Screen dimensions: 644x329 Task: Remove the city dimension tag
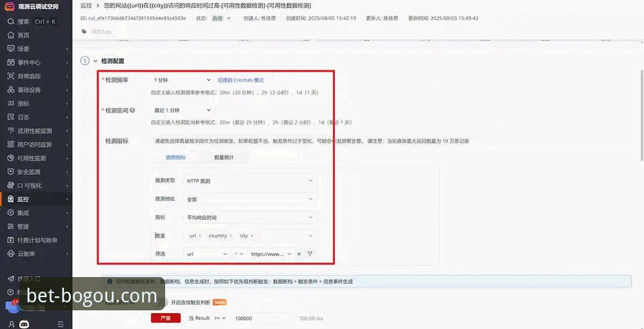[x=252, y=236]
